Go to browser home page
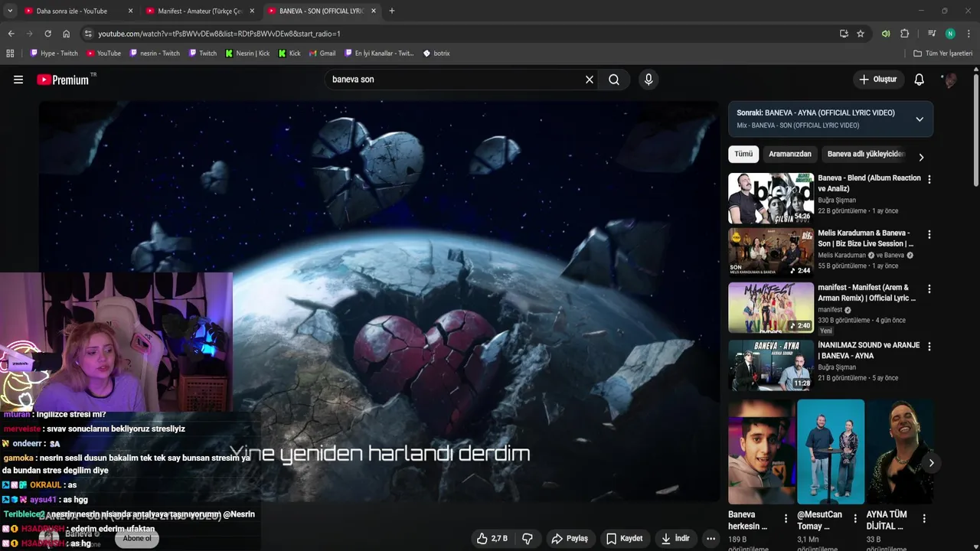The image size is (980, 551). point(67,34)
